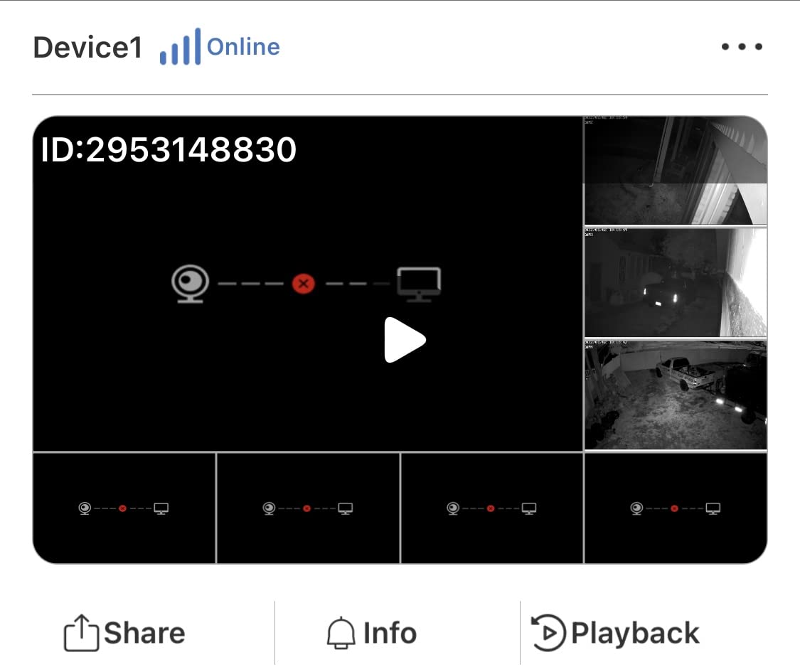Open the three-dots more options menu
The height and width of the screenshot is (672, 800).
tap(742, 46)
